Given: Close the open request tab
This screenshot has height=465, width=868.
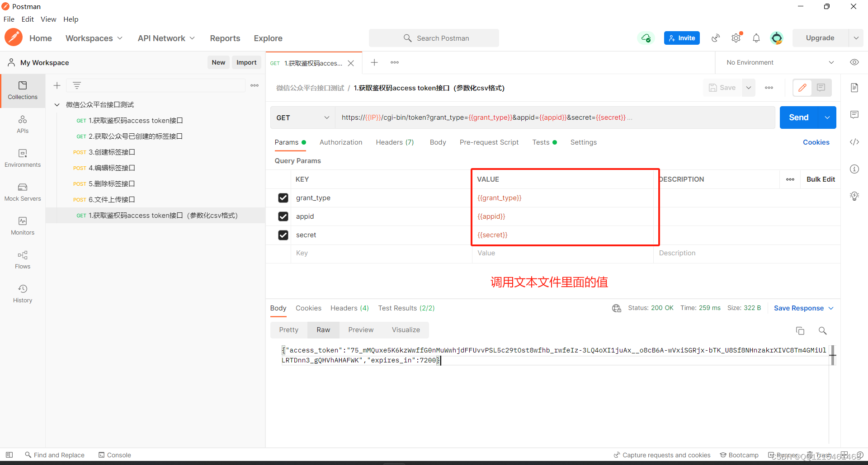Looking at the screenshot, I should pyautogui.click(x=351, y=63).
